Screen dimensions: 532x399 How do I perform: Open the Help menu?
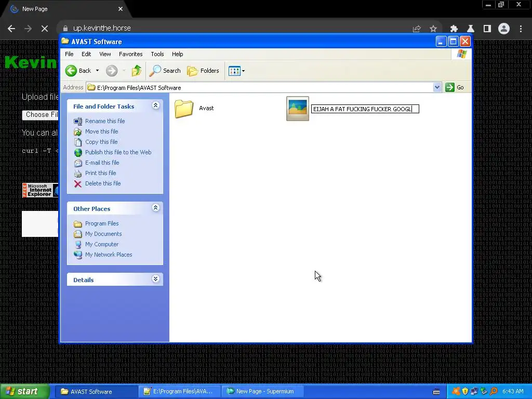click(178, 54)
